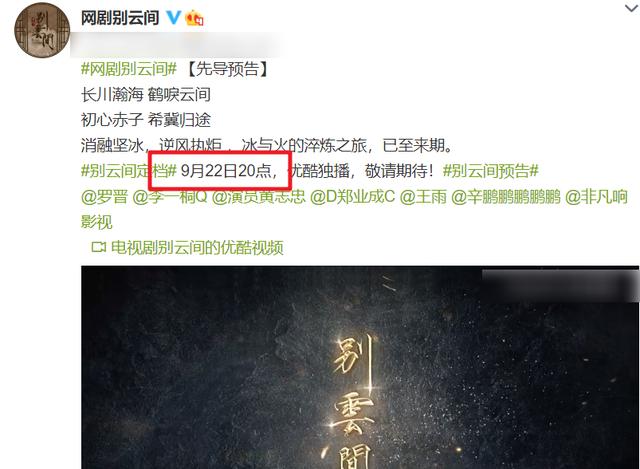The height and width of the screenshot is (469, 640).
Task: Play the 别云间 trailer video thumbnail
Action: pyautogui.click(x=360, y=367)
